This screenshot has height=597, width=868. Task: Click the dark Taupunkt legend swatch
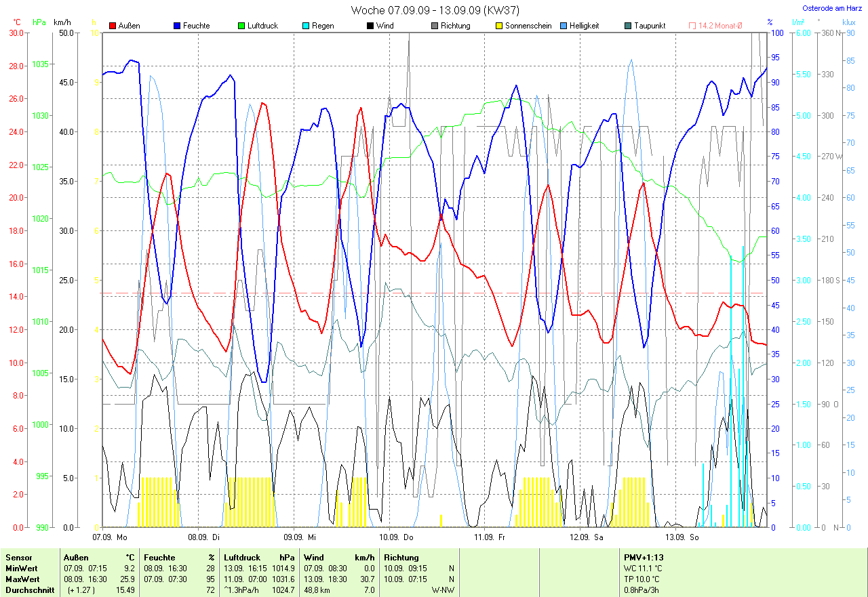628,26
